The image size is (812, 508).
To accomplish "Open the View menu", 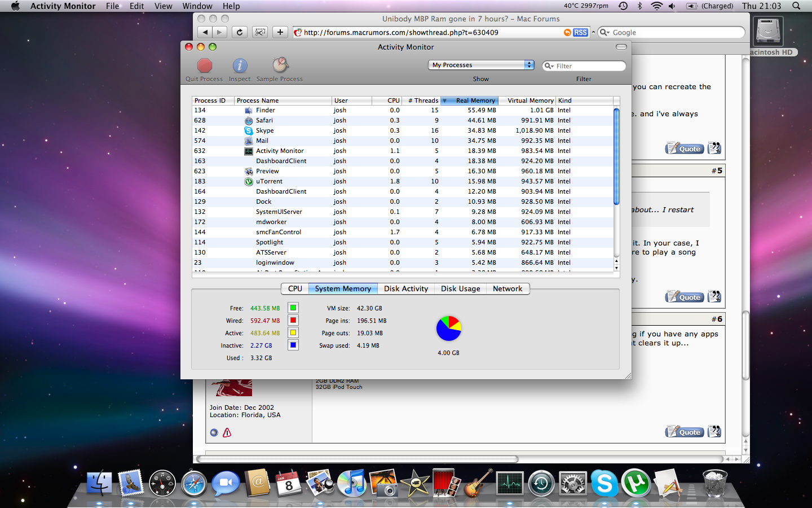I will [x=164, y=6].
